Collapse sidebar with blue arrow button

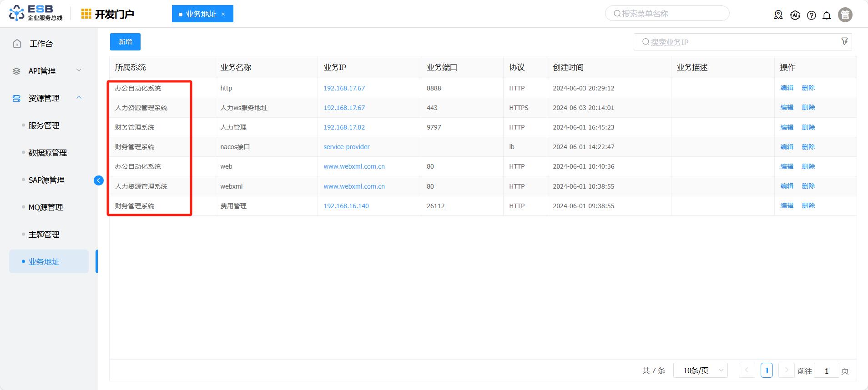click(98, 180)
